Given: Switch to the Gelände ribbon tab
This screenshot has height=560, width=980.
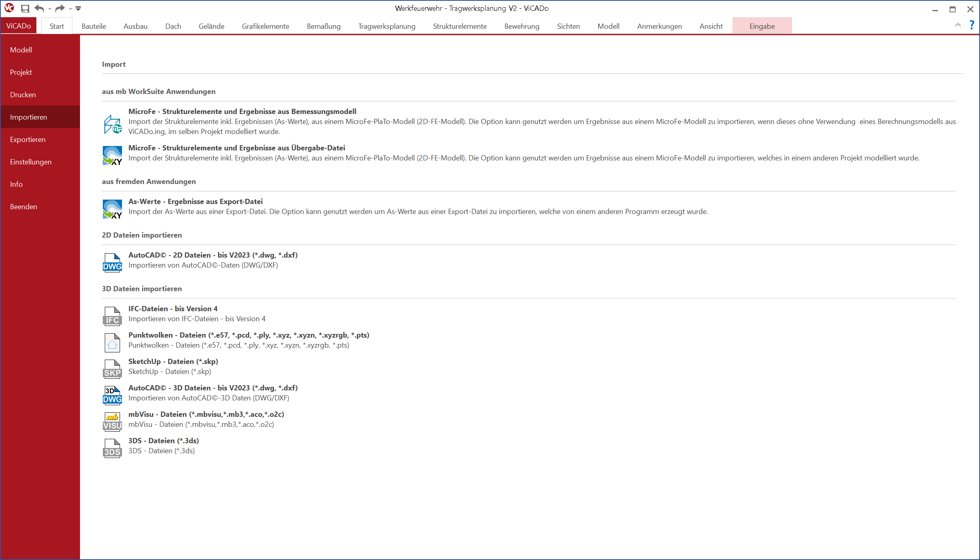Looking at the screenshot, I should [212, 26].
